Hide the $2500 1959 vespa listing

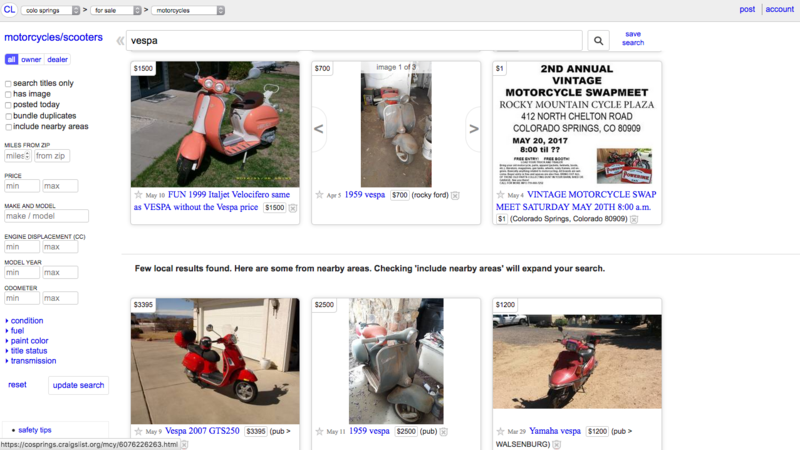pos(443,432)
